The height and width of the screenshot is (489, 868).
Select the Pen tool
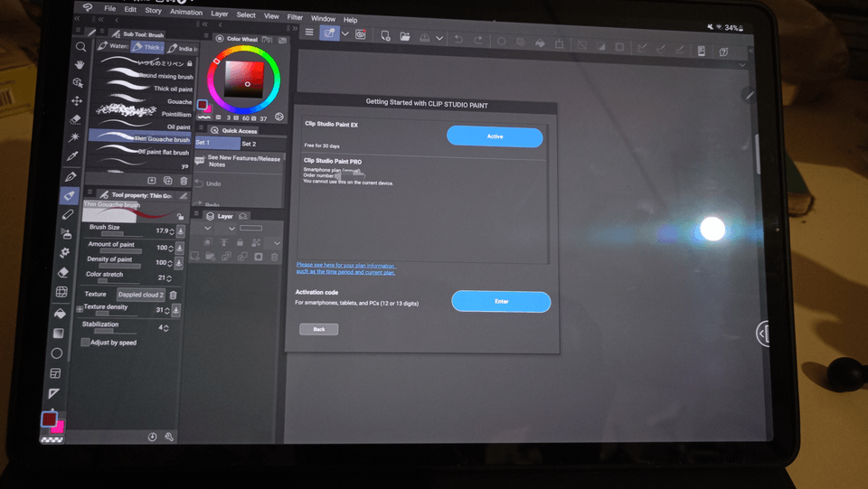(71, 177)
